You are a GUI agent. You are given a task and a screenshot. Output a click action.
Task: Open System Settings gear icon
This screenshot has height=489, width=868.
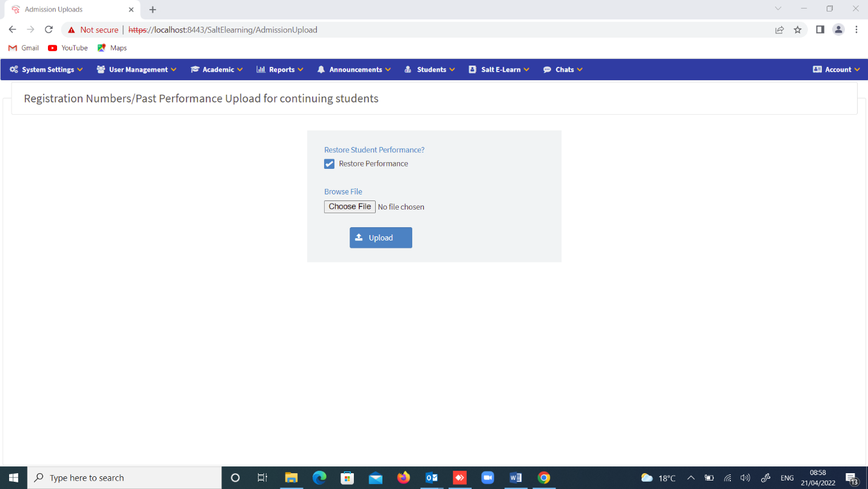[14, 69]
